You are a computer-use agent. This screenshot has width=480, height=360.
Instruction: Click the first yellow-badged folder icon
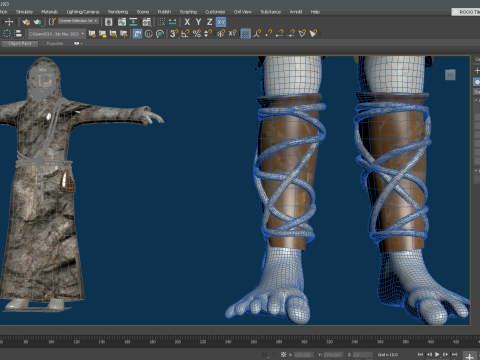tap(92, 33)
